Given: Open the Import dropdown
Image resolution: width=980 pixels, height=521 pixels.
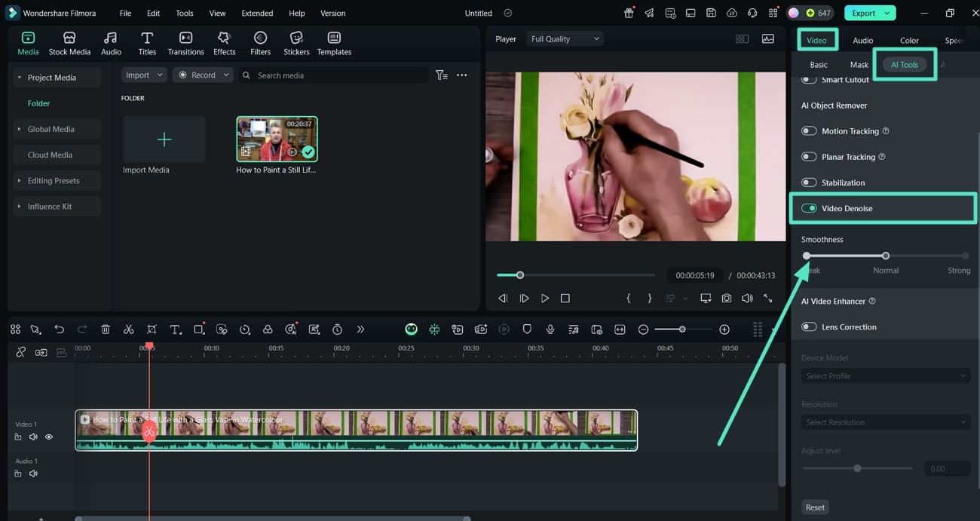Looking at the screenshot, I should pos(143,75).
